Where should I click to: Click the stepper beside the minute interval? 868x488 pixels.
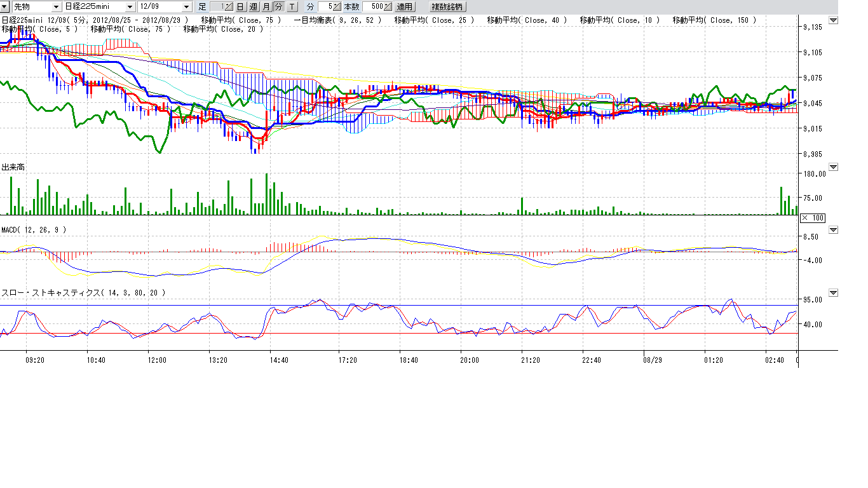(337, 6)
